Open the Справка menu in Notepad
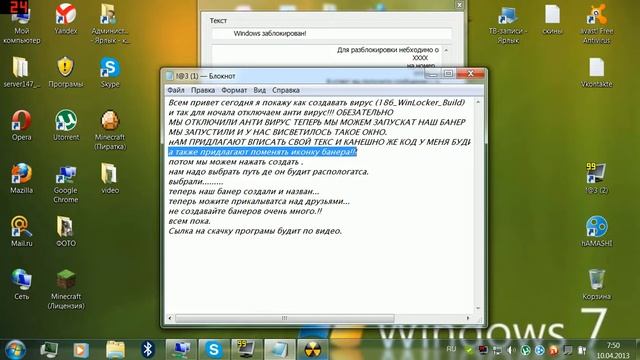The width and height of the screenshot is (640, 360). pyautogui.click(x=286, y=90)
